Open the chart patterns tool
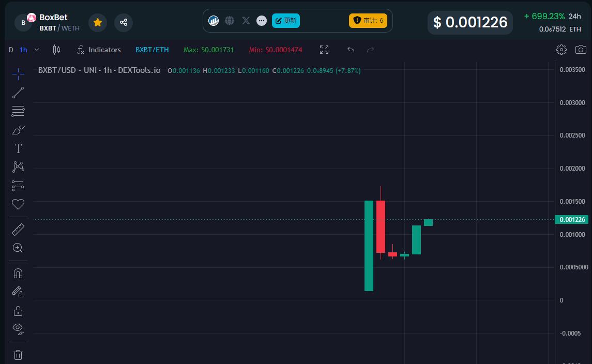592x364 pixels. point(18,167)
